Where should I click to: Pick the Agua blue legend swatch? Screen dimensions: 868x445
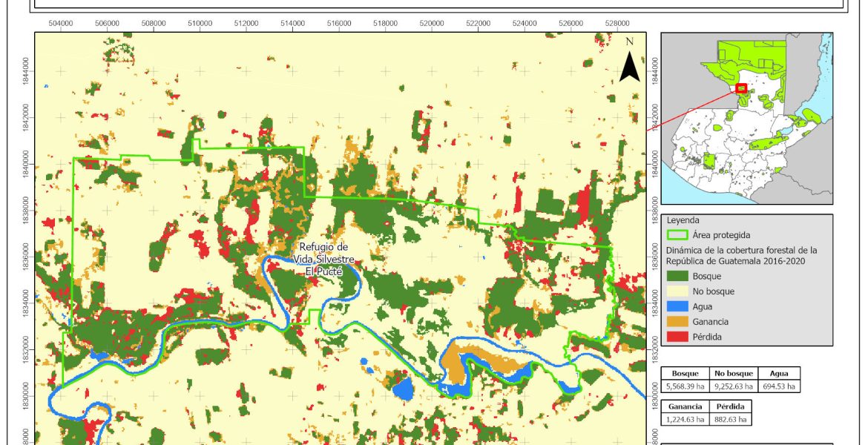[677, 307]
